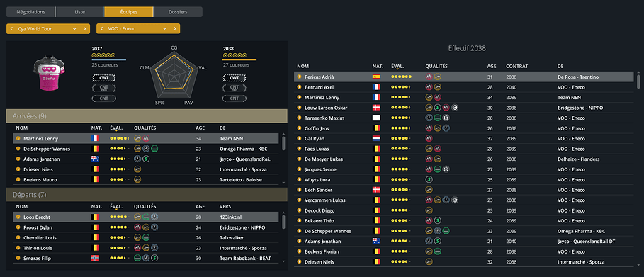
Task: Sort the squad list by CONTRAT column
Action: click(516, 66)
